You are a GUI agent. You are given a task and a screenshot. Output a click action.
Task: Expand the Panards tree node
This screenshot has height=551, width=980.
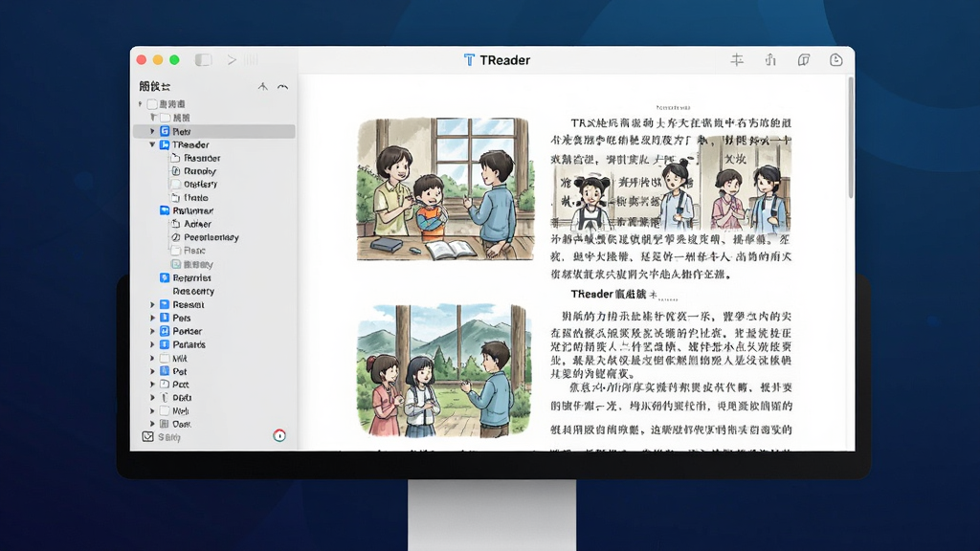tap(152, 344)
